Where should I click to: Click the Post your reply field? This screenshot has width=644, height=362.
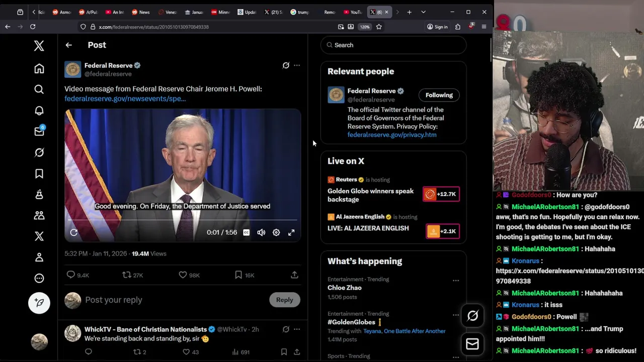[x=114, y=300]
